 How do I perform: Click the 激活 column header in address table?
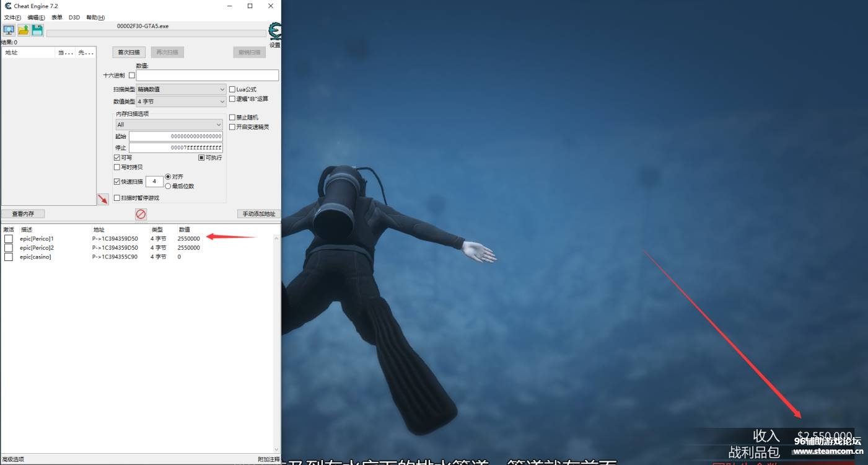tap(9, 229)
